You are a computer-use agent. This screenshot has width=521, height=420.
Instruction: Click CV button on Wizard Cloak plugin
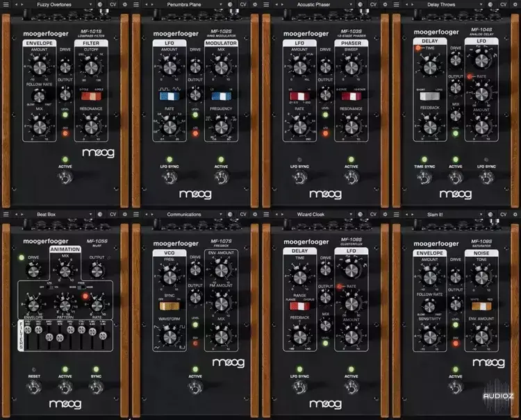(373, 215)
